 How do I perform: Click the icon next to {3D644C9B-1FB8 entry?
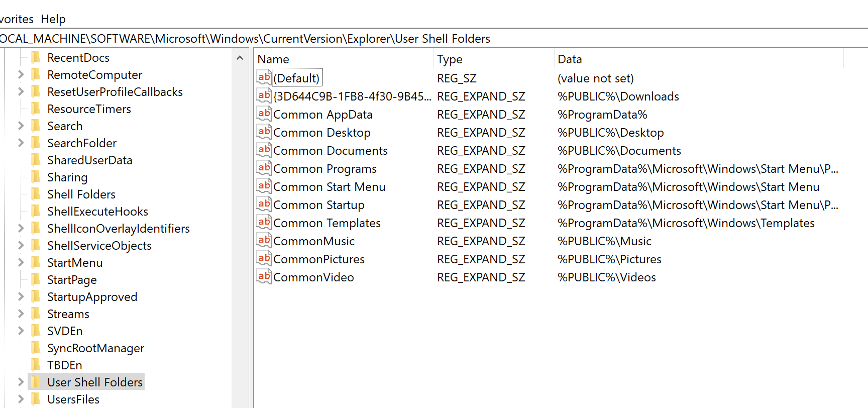[x=264, y=95]
